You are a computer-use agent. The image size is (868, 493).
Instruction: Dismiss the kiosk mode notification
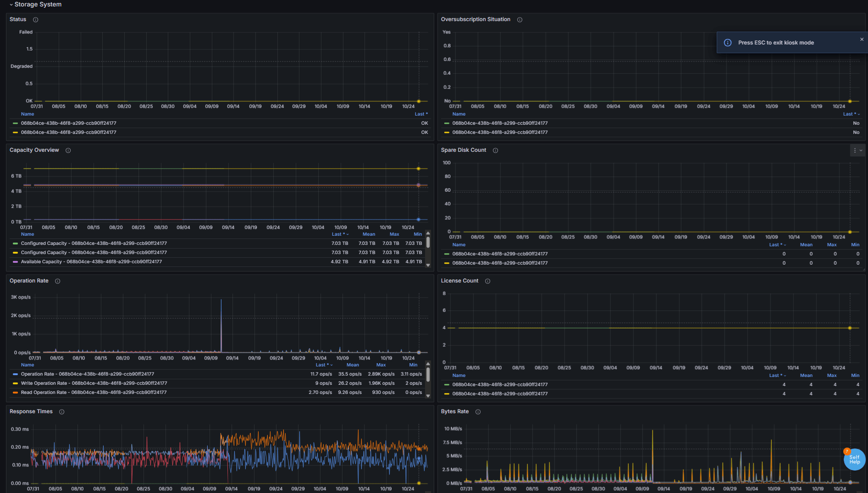[x=862, y=39]
